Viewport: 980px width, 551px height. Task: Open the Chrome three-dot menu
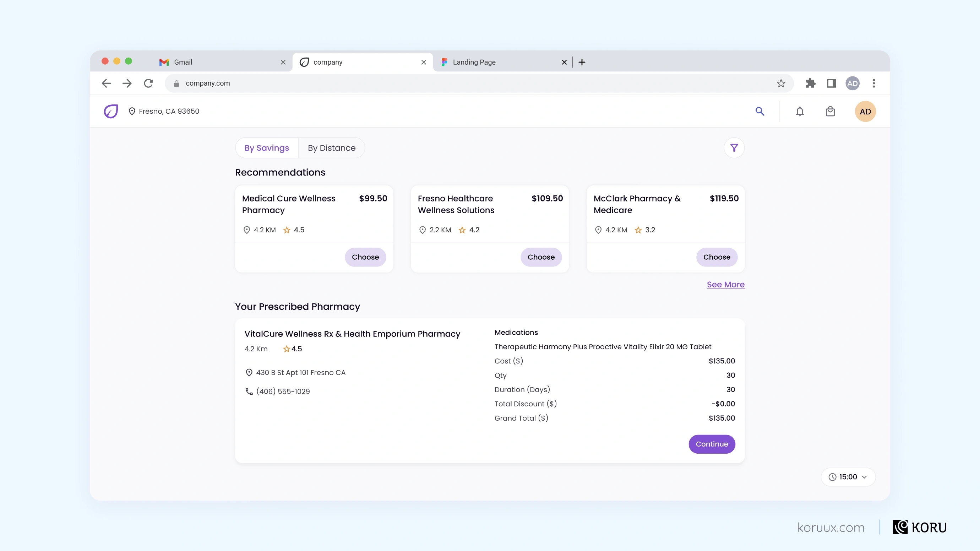pos(874,83)
